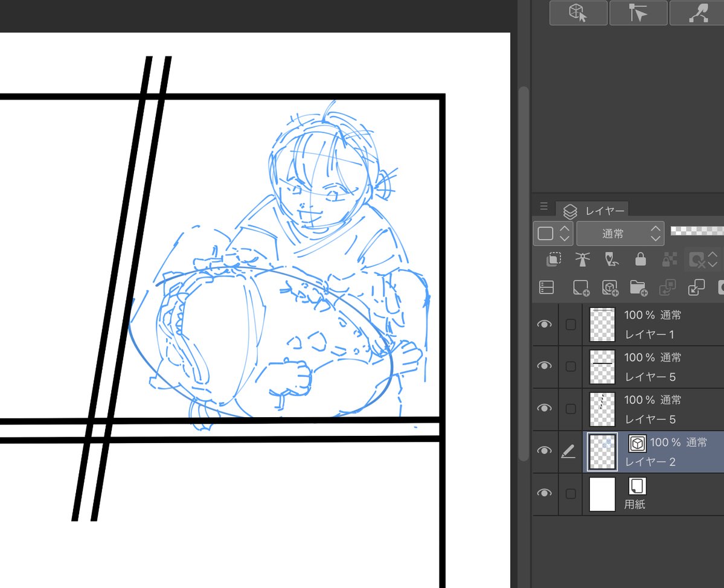Create a new layer folder
The width and height of the screenshot is (724, 588).
[639, 287]
